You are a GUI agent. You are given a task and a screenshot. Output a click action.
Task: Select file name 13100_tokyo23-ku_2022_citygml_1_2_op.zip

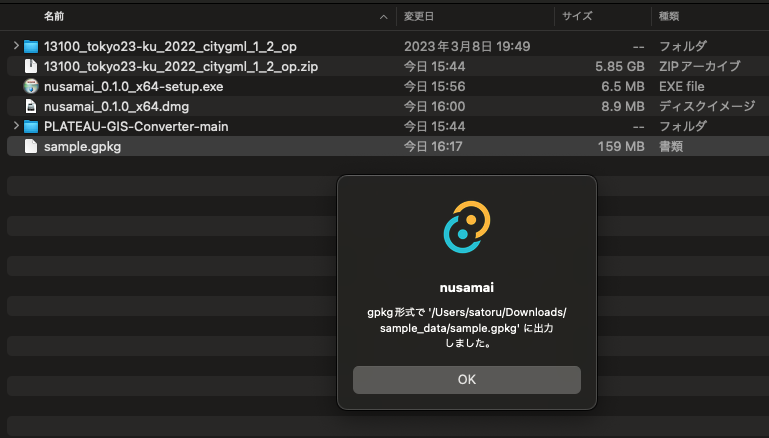click(181, 66)
